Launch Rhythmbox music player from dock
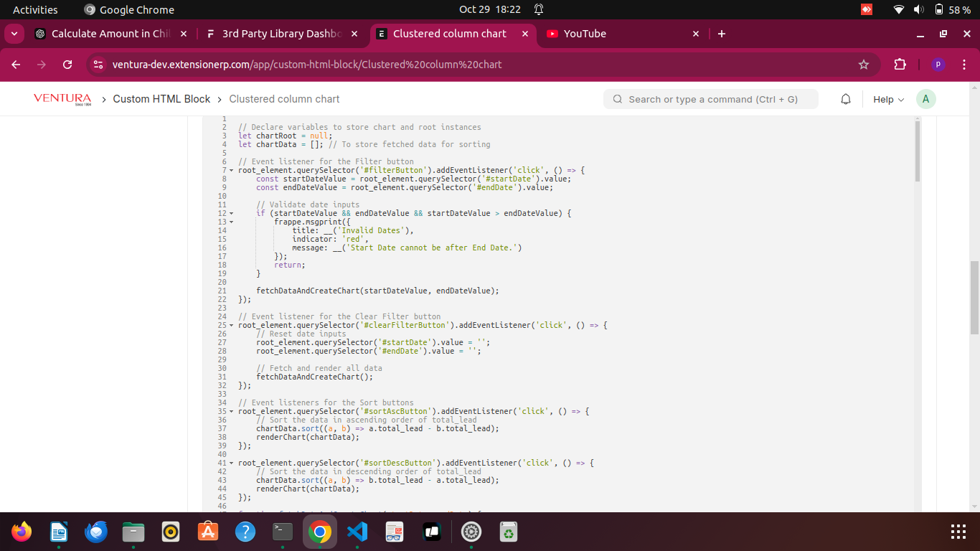 coord(171,532)
